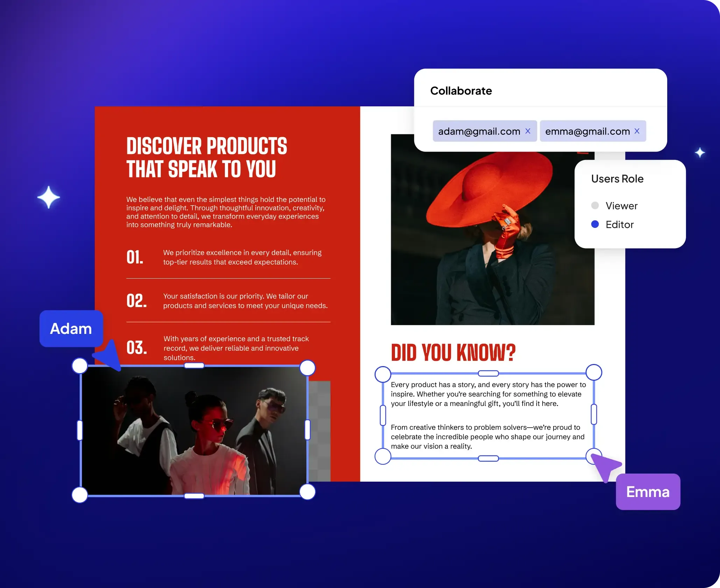
Task: Click the Collaborate panel title
Action: coord(461,91)
